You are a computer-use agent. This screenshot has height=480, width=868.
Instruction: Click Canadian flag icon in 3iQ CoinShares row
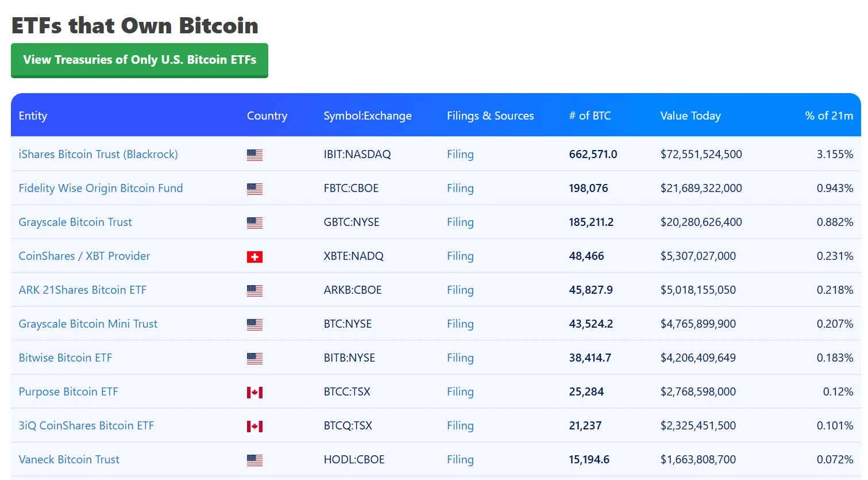[x=254, y=426]
